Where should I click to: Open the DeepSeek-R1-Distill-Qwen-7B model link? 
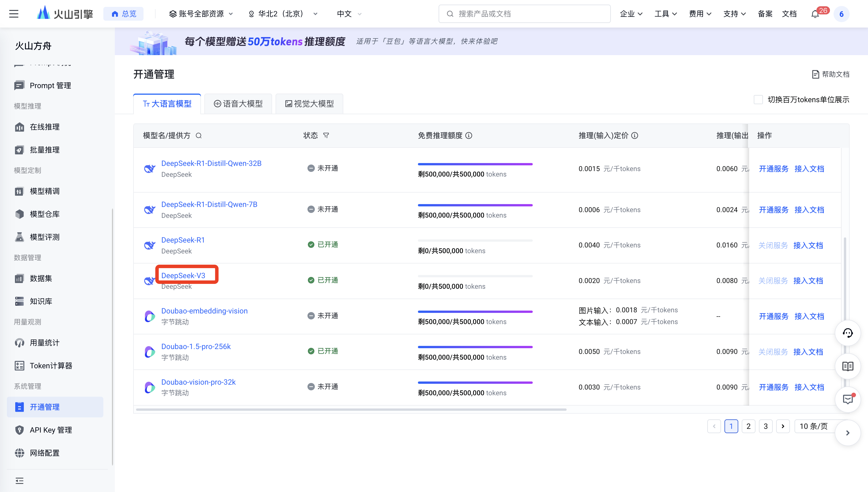coord(209,204)
